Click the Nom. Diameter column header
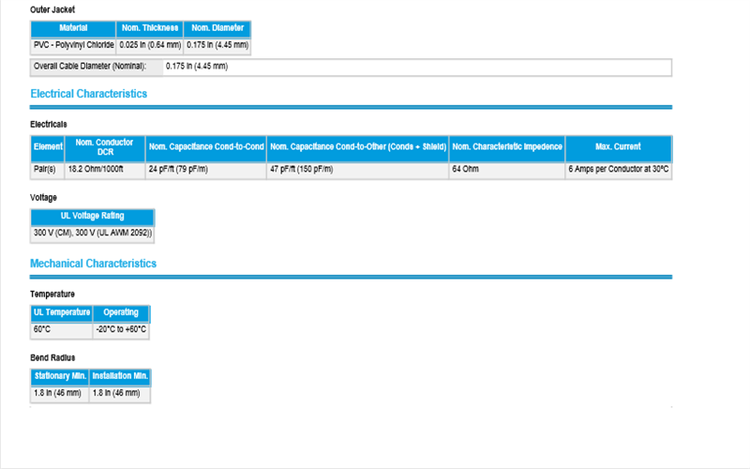Viewport: 750px width, 469px height. [217, 29]
